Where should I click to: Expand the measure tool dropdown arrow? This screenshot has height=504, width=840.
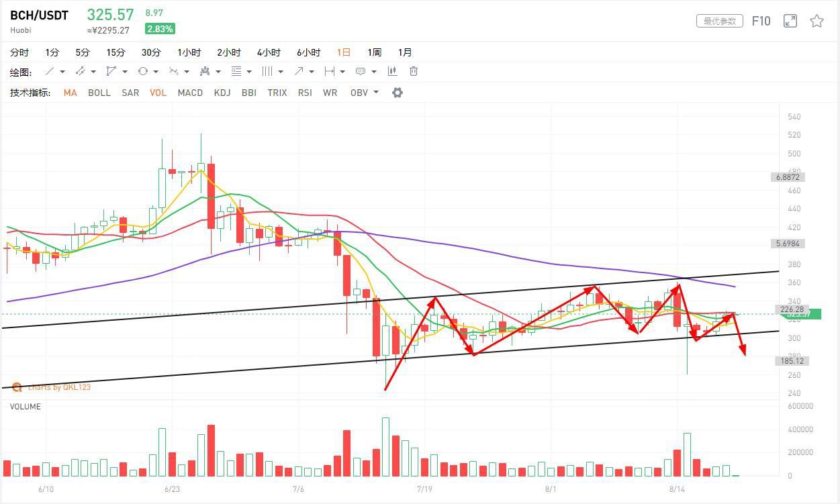[342, 72]
